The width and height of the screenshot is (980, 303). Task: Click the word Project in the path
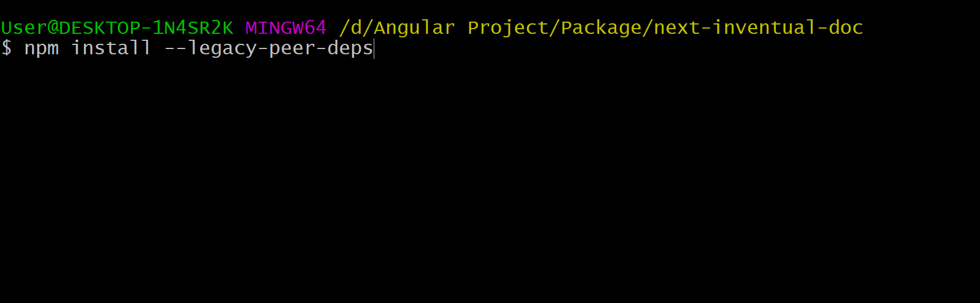pyautogui.click(x=508, y=28)
